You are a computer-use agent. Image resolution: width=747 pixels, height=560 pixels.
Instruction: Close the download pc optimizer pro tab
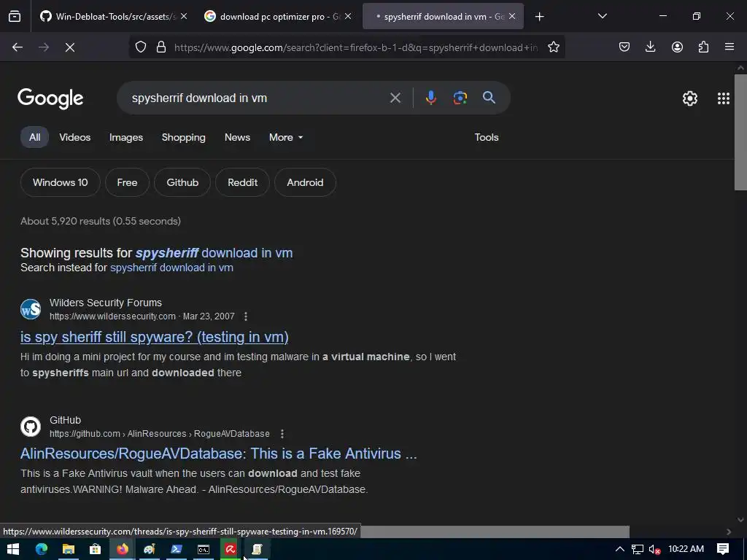(x=348, y=16)
